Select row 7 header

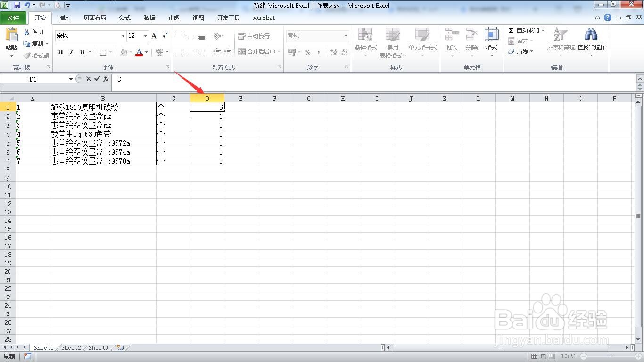[8, 161]
